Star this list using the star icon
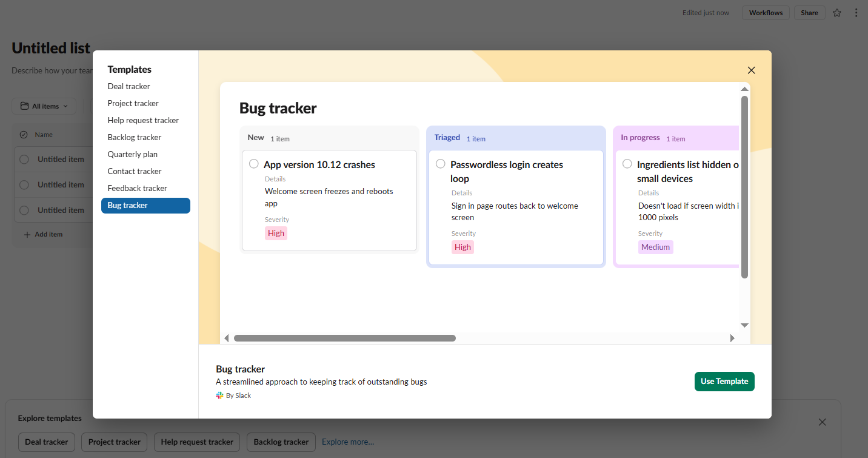This screenshot has width=868, height=458. point(837,12)
